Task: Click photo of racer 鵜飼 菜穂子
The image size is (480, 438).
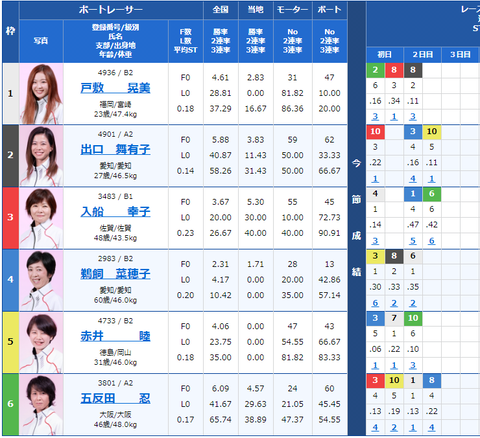Action: pyautogui.click(x=41, y=280)
